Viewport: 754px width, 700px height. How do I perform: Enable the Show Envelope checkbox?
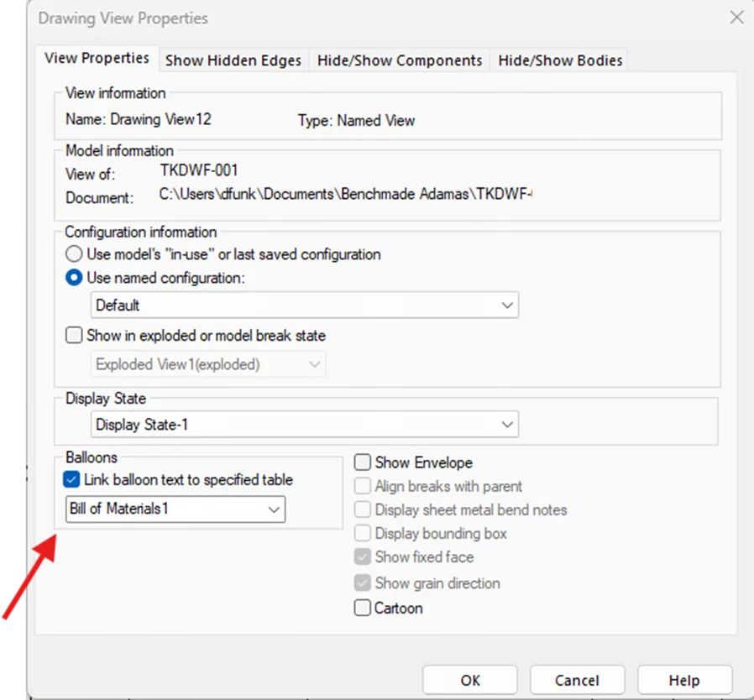click(x=362, y=462)
